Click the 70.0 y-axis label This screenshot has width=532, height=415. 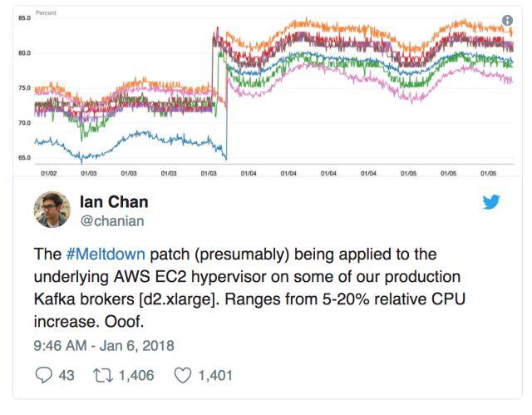click(x=24, y=122)
